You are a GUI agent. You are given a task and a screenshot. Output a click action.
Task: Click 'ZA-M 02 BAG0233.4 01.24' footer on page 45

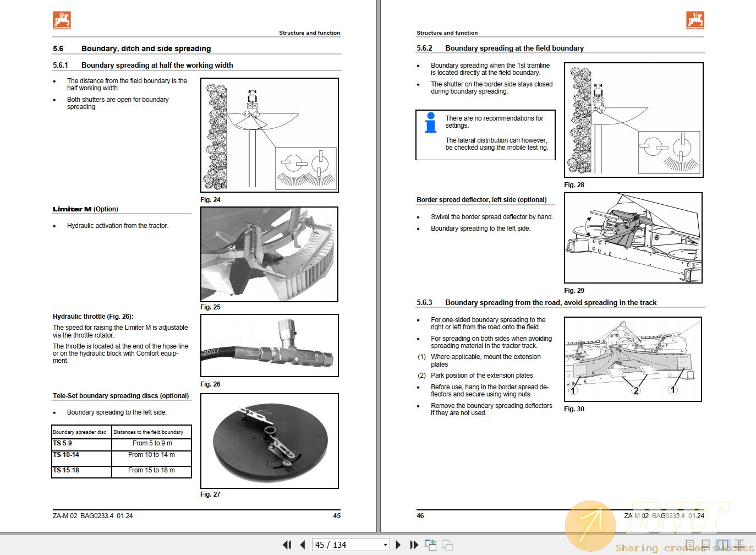(92, 516)
